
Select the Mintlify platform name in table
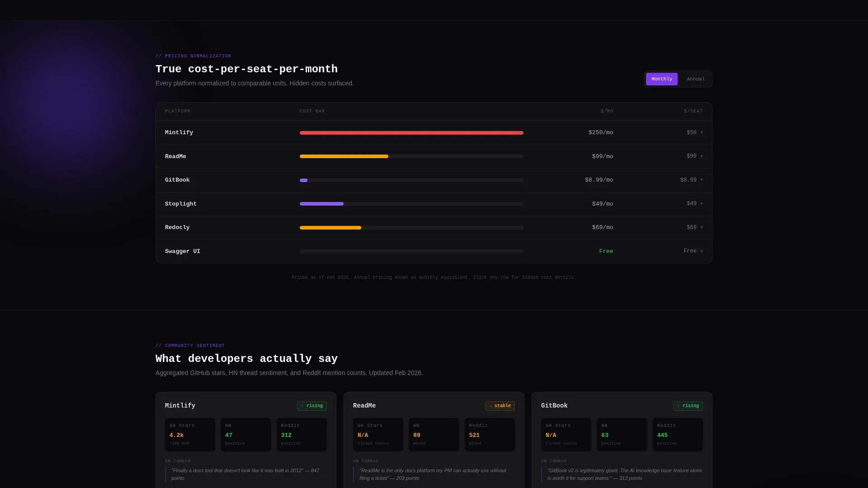coord(179,133)
